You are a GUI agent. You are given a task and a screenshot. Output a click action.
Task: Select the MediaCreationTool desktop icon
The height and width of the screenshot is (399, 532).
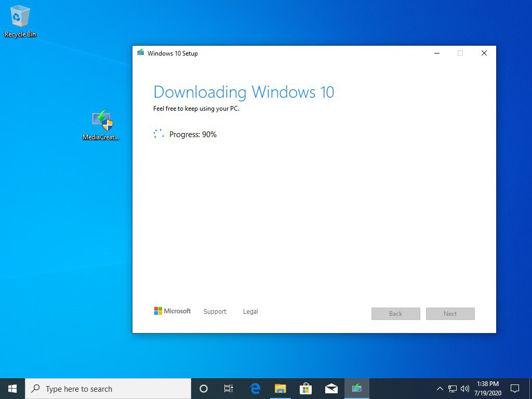[x=101, y=125]
